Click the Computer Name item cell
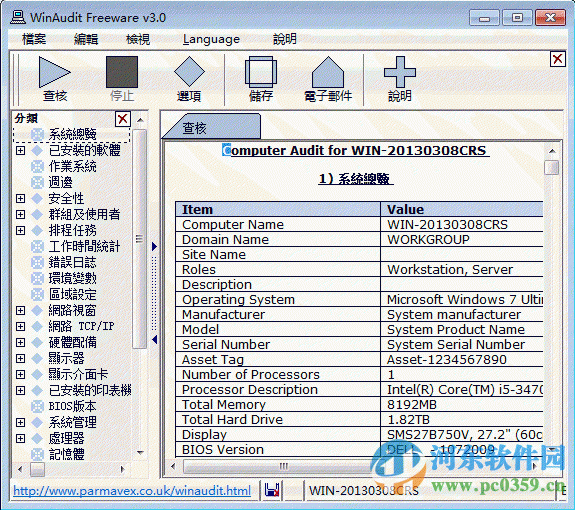Viewport: 575px width, 510px height. click(x=278, y=224)
